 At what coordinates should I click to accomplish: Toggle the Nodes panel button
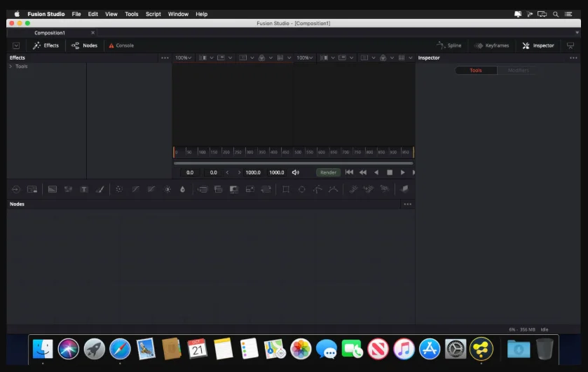[84, 46]
